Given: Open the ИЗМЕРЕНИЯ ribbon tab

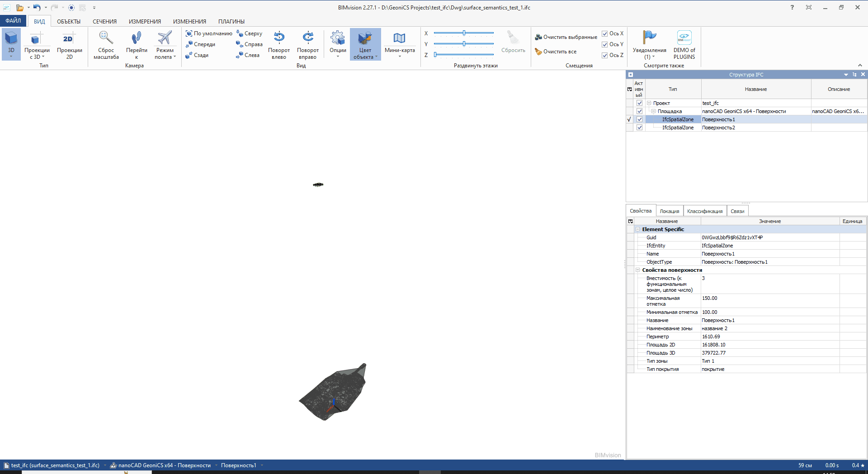Looking at the screenshot, I should tap(145, 22).
